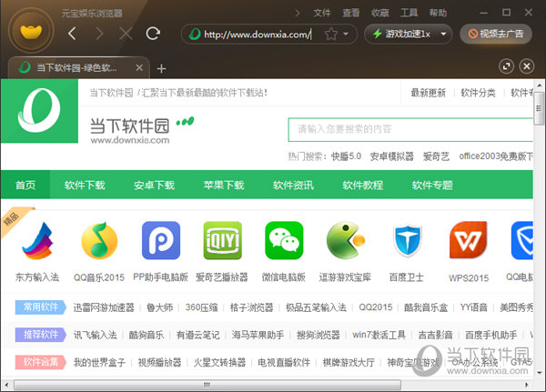Screen dimensions: 546x392
Task: Open 360压缩 link
Action: 201,307
